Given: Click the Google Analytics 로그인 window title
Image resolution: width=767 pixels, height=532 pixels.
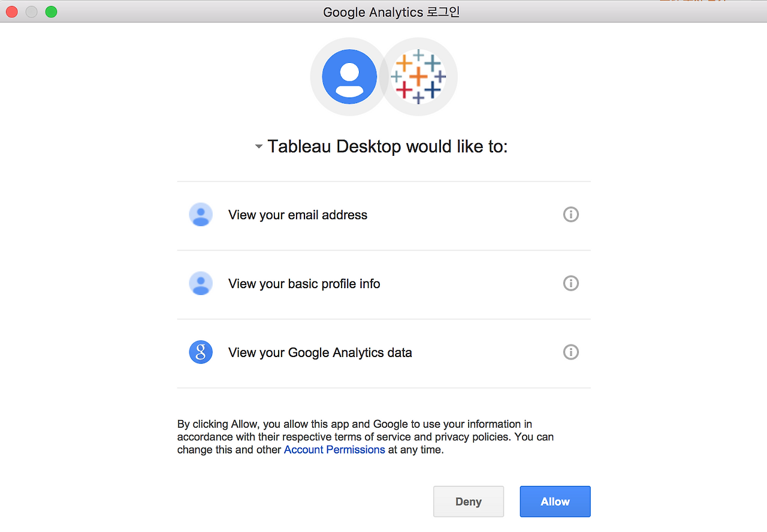Looking at the screenshot, I should coord(391,12).
